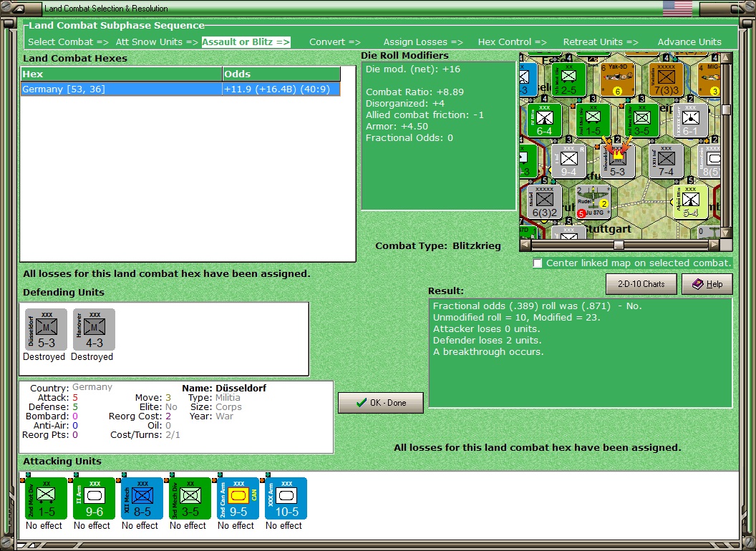Enable Center linked map on selected combat

538,263
